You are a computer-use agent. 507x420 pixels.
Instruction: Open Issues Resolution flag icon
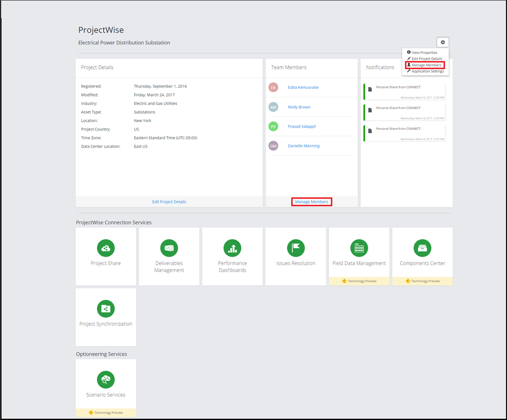coord(296,248)
